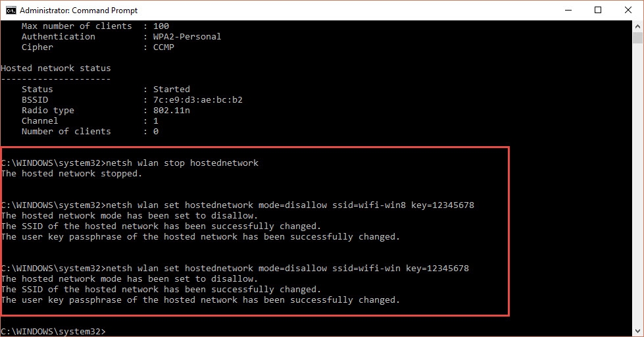Click the CCMP cipher value

tap(164, 47)
